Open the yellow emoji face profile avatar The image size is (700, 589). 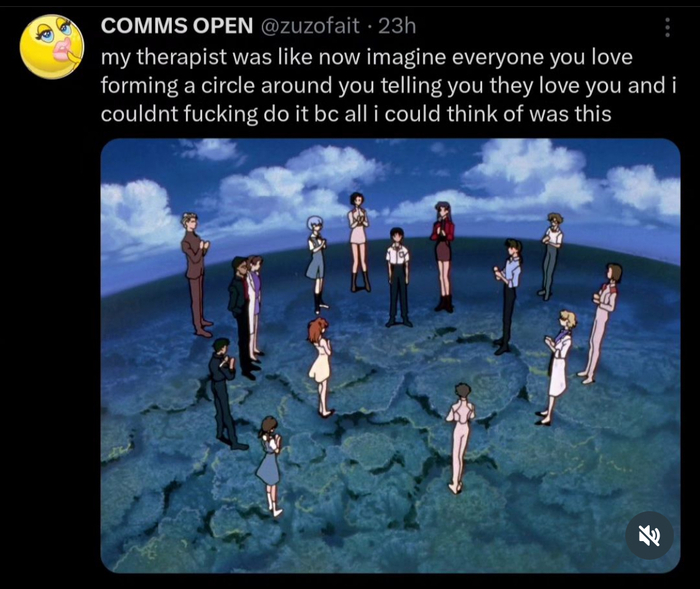click(52, 46)
